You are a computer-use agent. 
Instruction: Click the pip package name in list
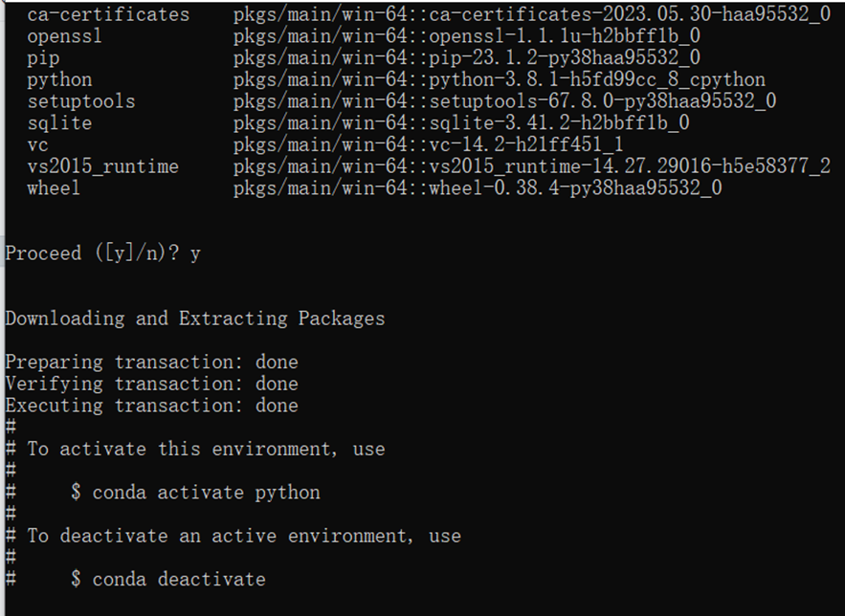click(x=43, y=58)
